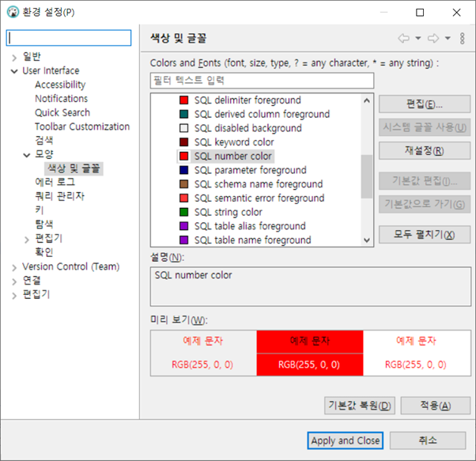Click the brown SQL schema name swatch
This screenshot has width=476, height=461.
pyautogui.click(x=183, y=184)
